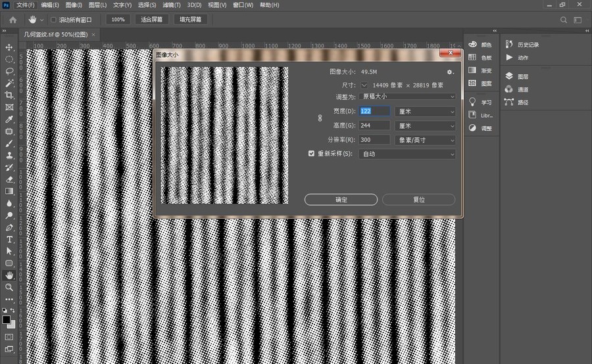Open the 调整为 原稿大小 dropdown
The image size is (592, 364).
coord(407,97)
